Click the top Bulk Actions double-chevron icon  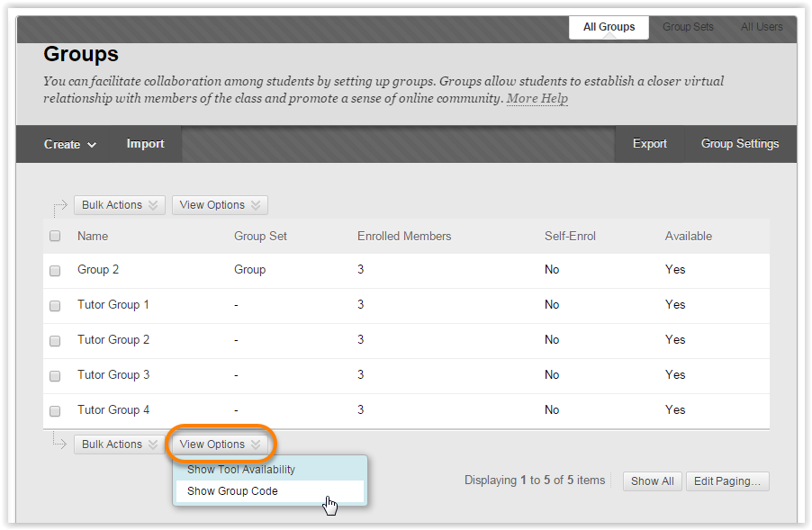[x=153, y=205]
